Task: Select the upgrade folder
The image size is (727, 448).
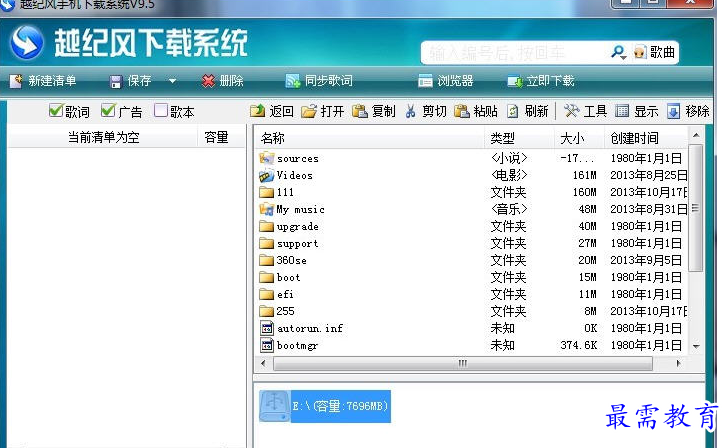Action: coord(289,226)
